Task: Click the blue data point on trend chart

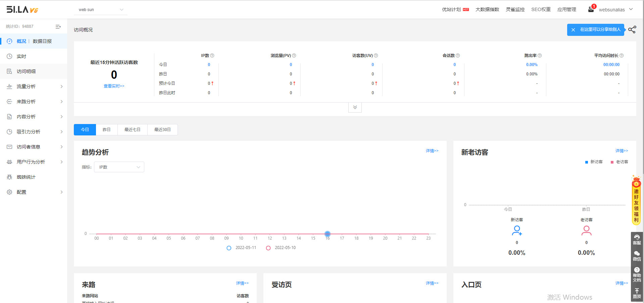Action: 328,234
